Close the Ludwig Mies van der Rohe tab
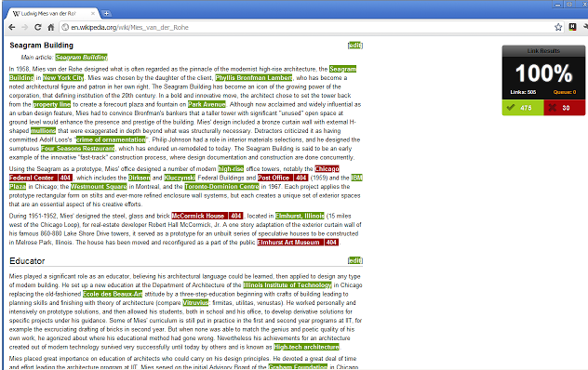The width and height of the screenshot is (588, 370). click(93, 14)
